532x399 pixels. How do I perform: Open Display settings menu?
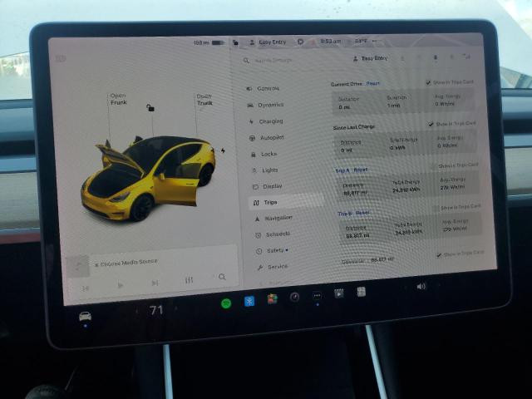point(268,186)
